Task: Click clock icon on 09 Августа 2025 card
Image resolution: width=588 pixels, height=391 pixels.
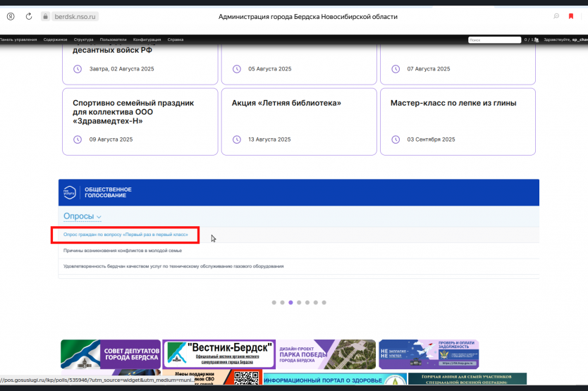Action: point(78,139)
